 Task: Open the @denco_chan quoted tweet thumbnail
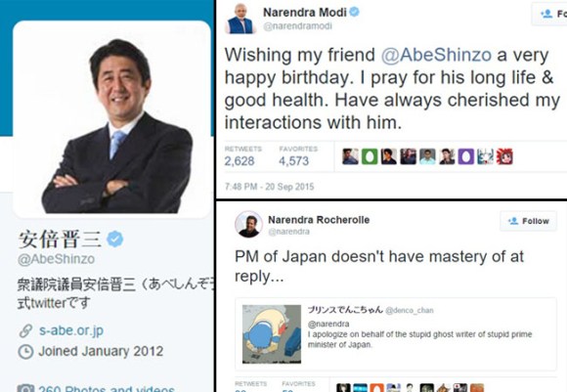point(272,334)
